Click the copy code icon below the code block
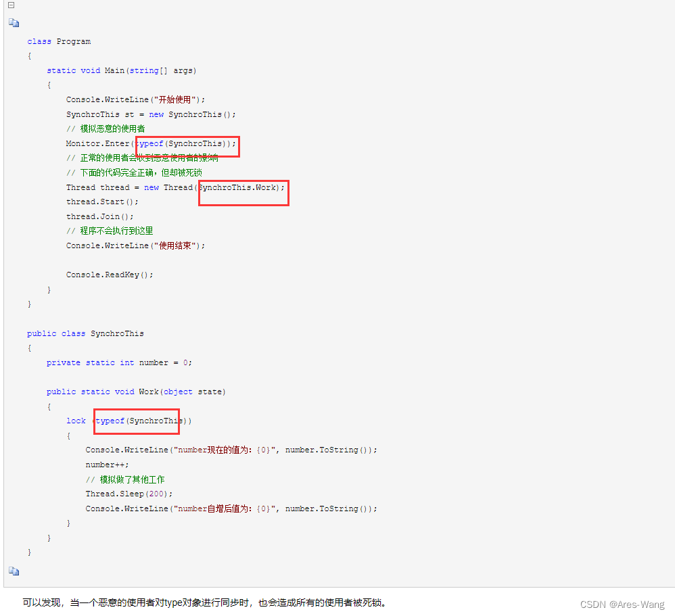This screenshot has height=616, width=675. [14, 571]
